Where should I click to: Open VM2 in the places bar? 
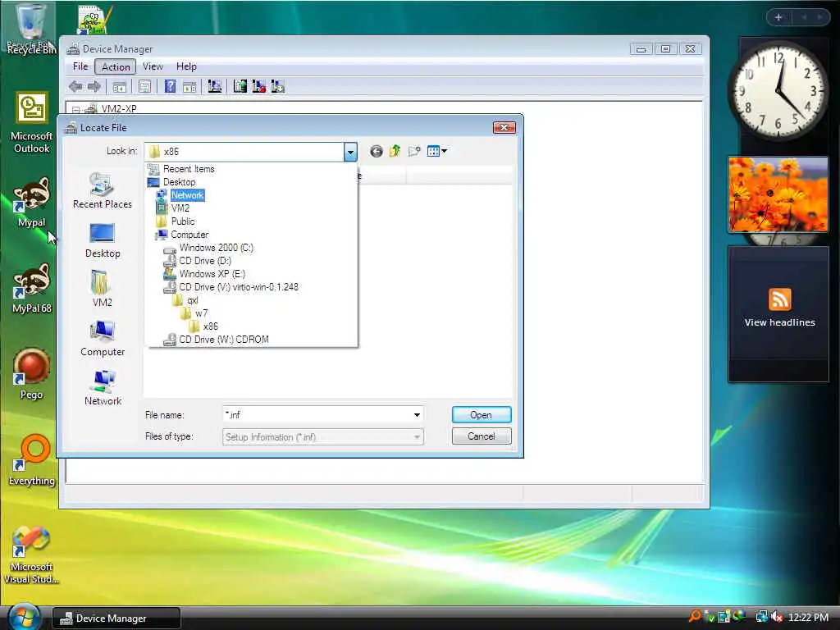tap(103, 289)
